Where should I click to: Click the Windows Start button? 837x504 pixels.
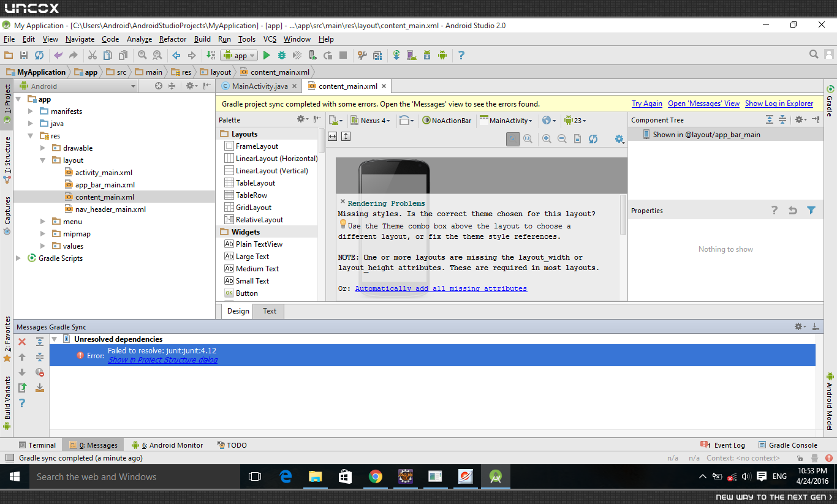[x=15, y=476]
